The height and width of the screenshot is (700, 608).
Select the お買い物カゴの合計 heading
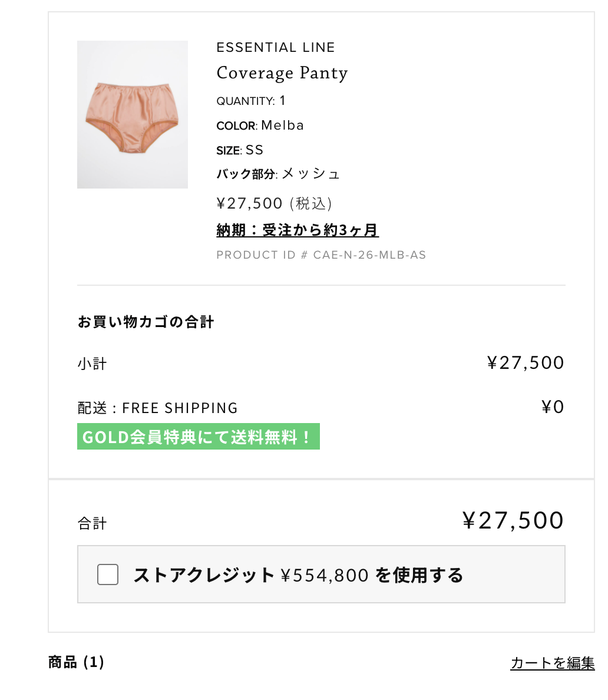[x=146, y=322]
